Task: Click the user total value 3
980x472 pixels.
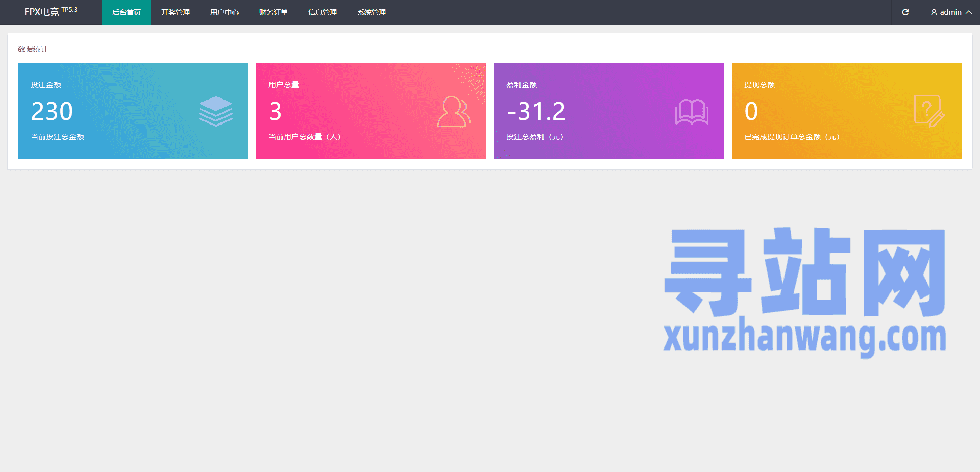Action: tap(275, 111)
